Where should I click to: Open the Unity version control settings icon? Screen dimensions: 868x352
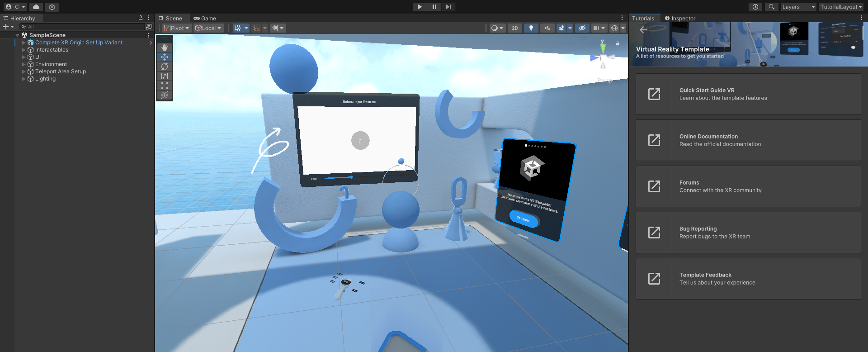tap(52, 7)
